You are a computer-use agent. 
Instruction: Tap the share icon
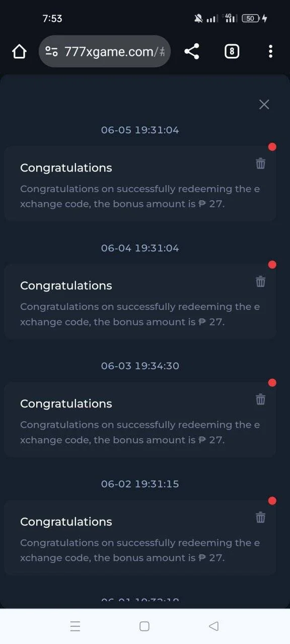[x=192, y=51]
